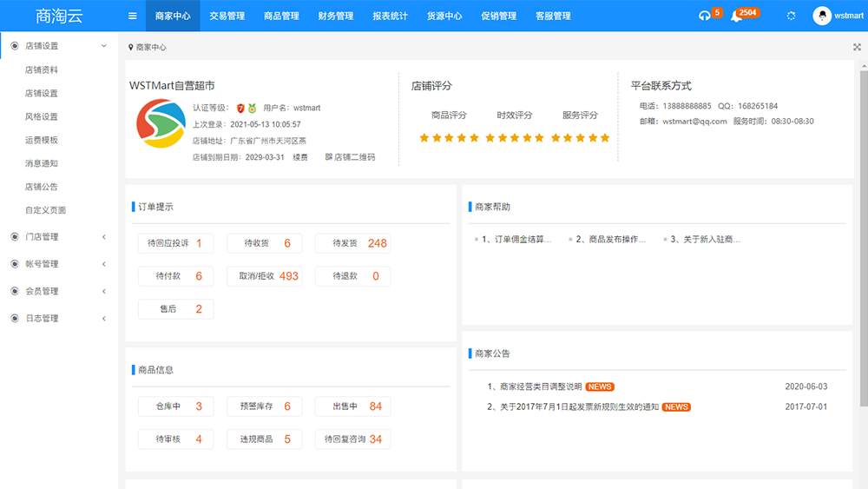Image resolution: width=868 pixels, height=489 pixels.
Task: Switch to the 交易管理 top menu
Action: pyautogui.click(x=227, y=16)
